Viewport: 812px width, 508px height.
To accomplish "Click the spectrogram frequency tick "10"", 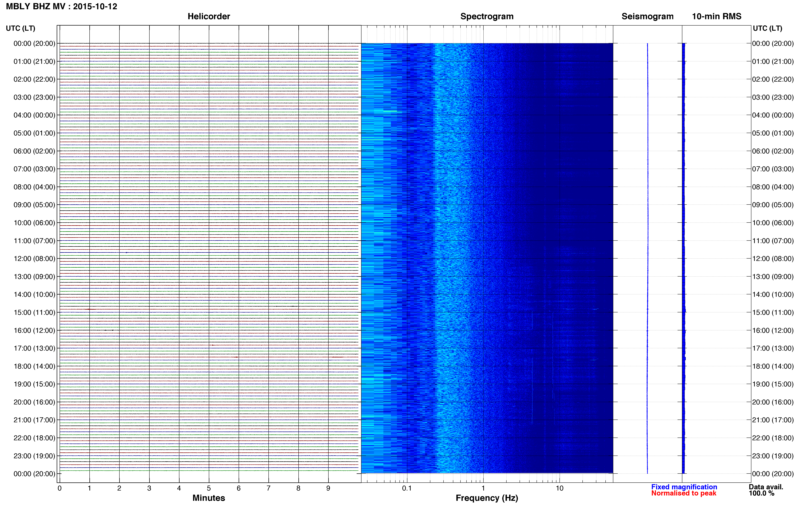I will coord(559,488).
